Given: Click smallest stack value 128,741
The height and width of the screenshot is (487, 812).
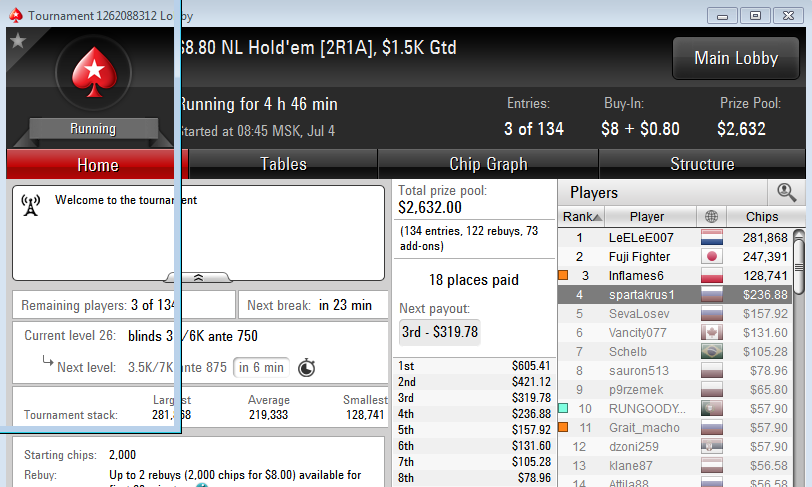Looking at the screenshot, I should pyautogui.click(x=365, y=415).
